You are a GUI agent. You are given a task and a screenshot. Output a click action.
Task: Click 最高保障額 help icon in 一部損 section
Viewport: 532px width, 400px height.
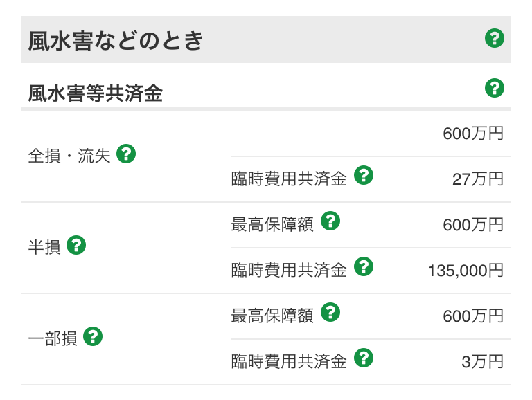(x=330, y=313)
